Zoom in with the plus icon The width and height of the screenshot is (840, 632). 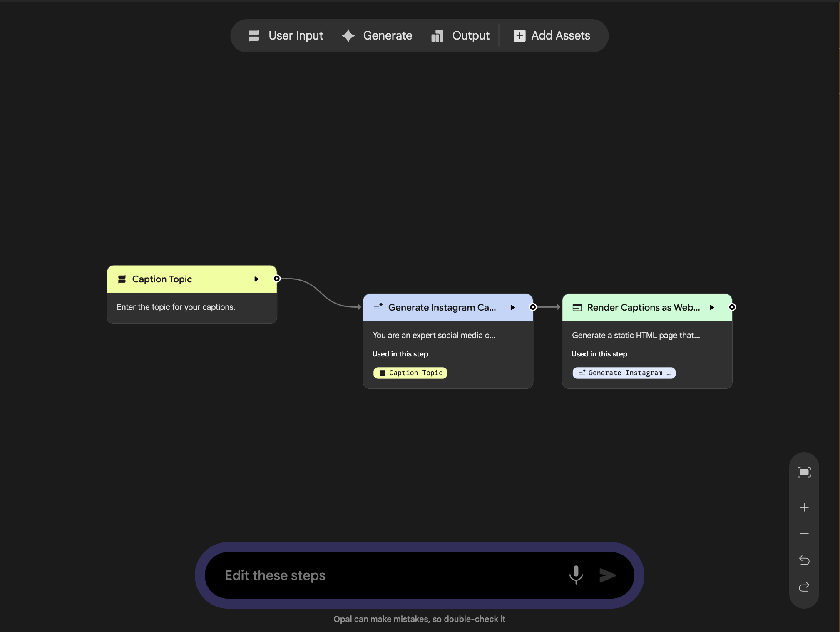pyautogui.click(x=804, y=507)
